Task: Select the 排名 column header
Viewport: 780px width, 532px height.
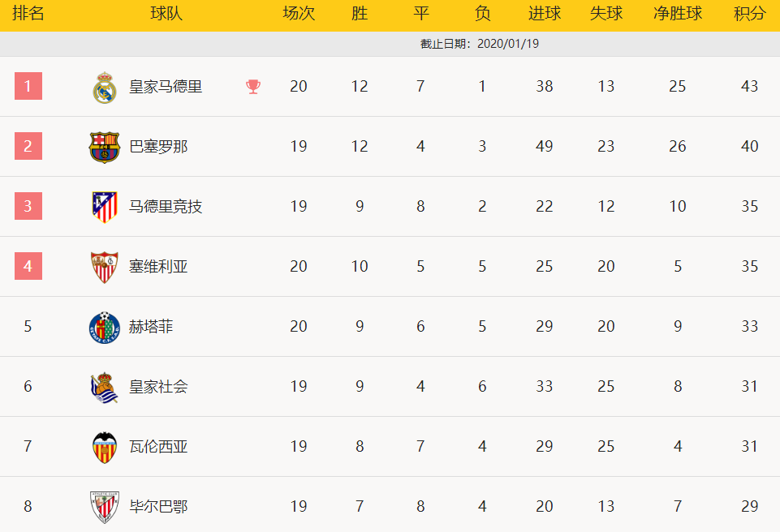Action: pos(28,14)
